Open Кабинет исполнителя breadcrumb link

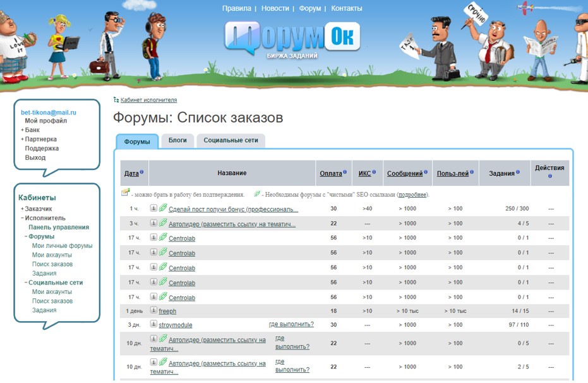(148, 100)
